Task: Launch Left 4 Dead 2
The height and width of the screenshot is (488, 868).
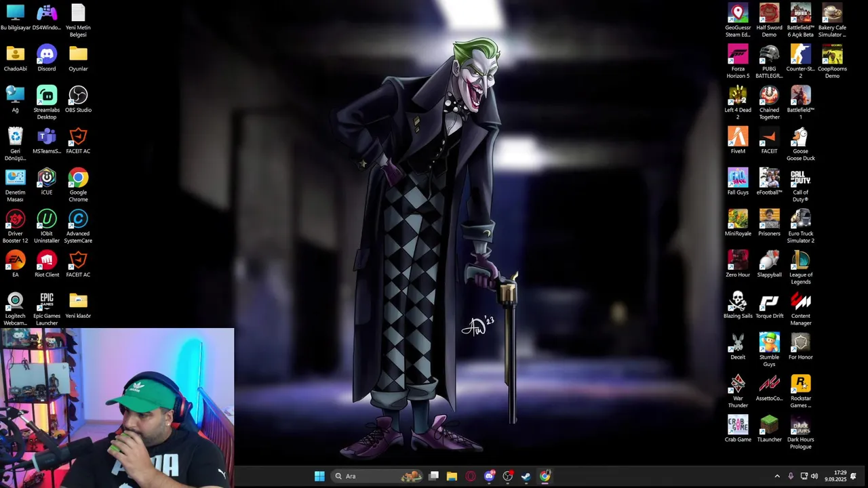Action: (738, 103)
